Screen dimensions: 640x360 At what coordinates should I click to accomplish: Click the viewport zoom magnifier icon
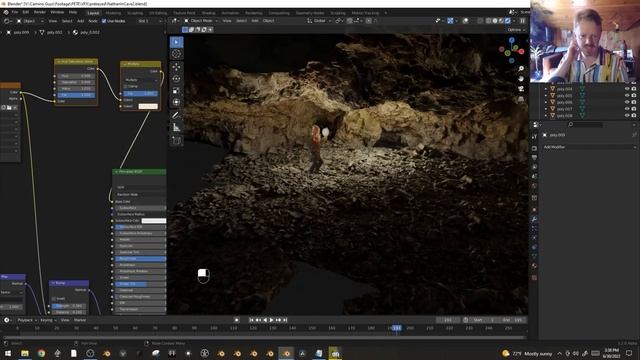(x=521, y=69)
